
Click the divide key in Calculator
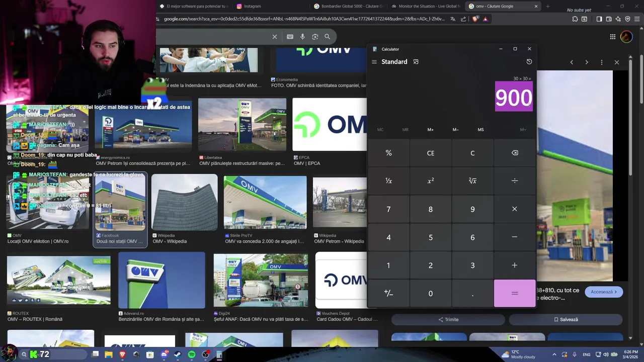point(515,181)
